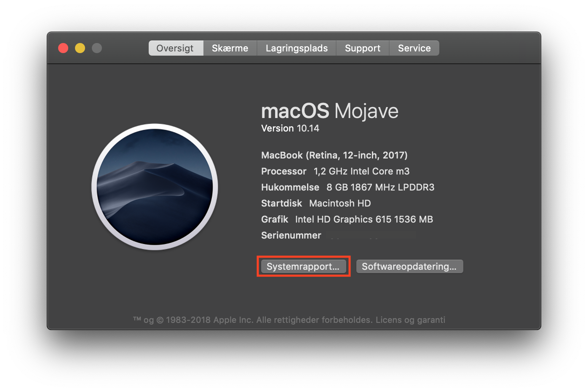The height and width of the screenshot is (392, 588).
Task: Open the Licens link in the footer
Action: tap(388, 320)
